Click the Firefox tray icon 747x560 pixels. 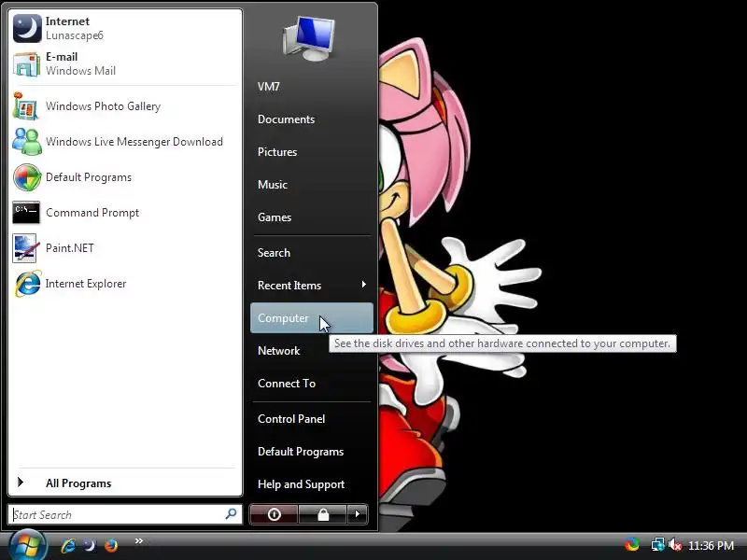tap(632, 544)
